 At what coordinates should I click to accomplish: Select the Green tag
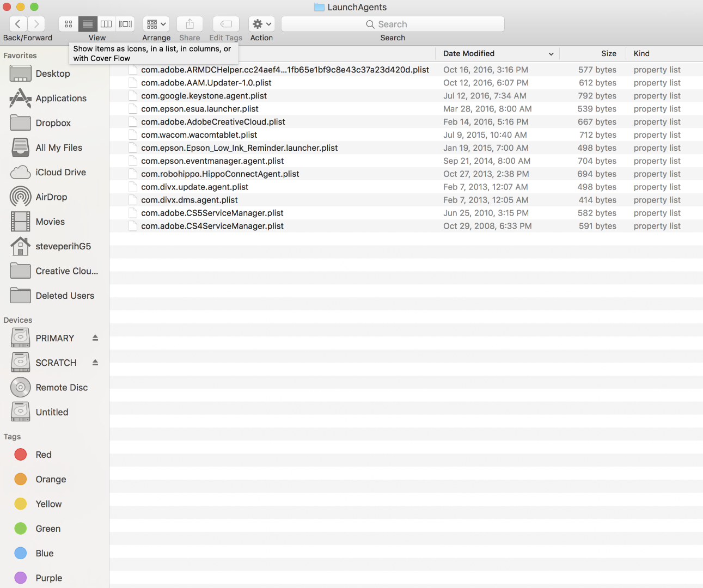(x=48, y=528)
